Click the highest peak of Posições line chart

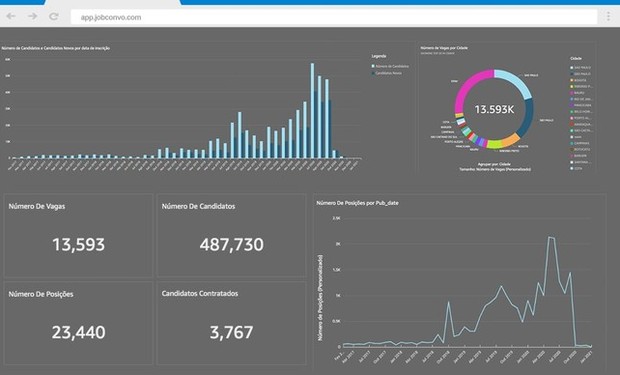[549, 237]
